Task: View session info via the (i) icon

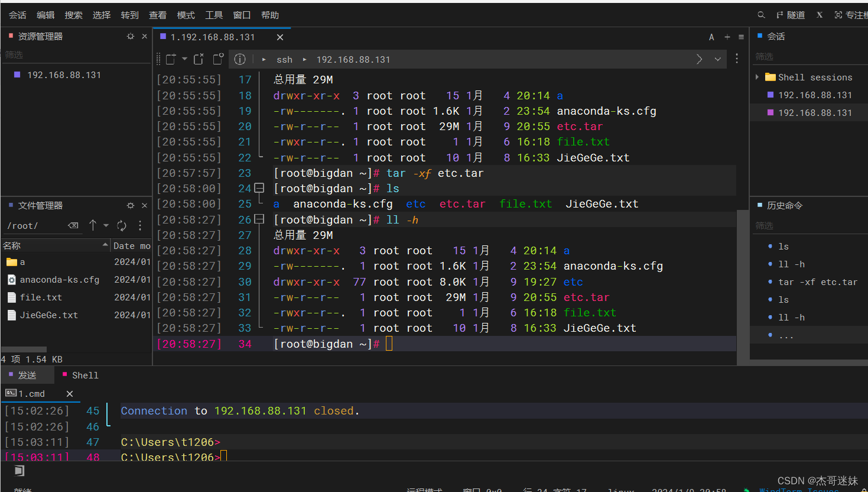Action: [x=240, y=59]
